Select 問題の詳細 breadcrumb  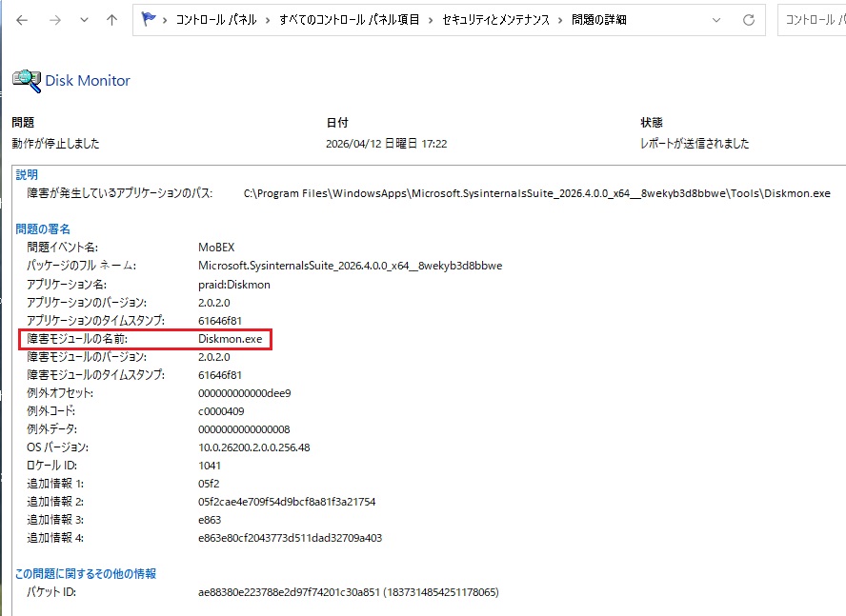click(x=599, y=20)
